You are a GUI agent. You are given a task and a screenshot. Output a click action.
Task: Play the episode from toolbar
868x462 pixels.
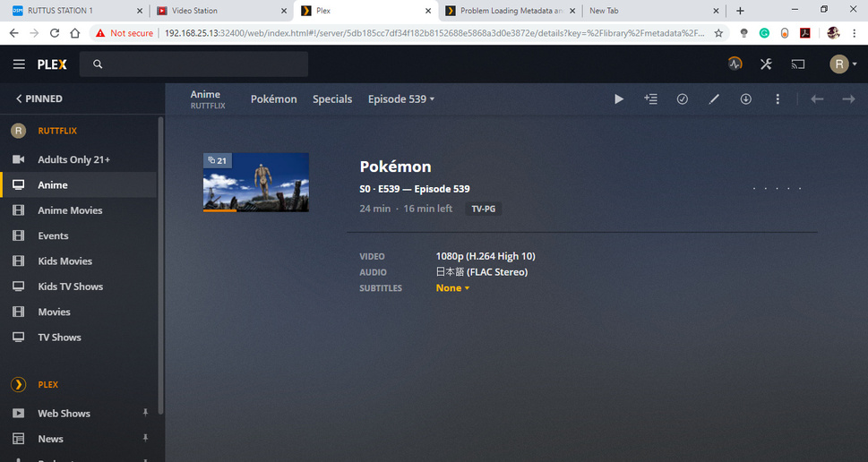point(619,99)
